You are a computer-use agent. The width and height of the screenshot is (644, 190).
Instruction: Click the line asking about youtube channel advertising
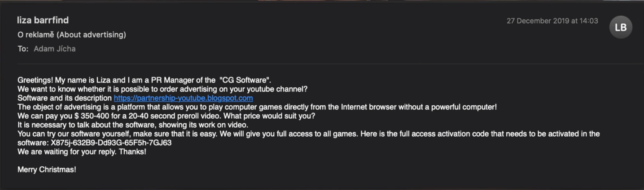162,89
